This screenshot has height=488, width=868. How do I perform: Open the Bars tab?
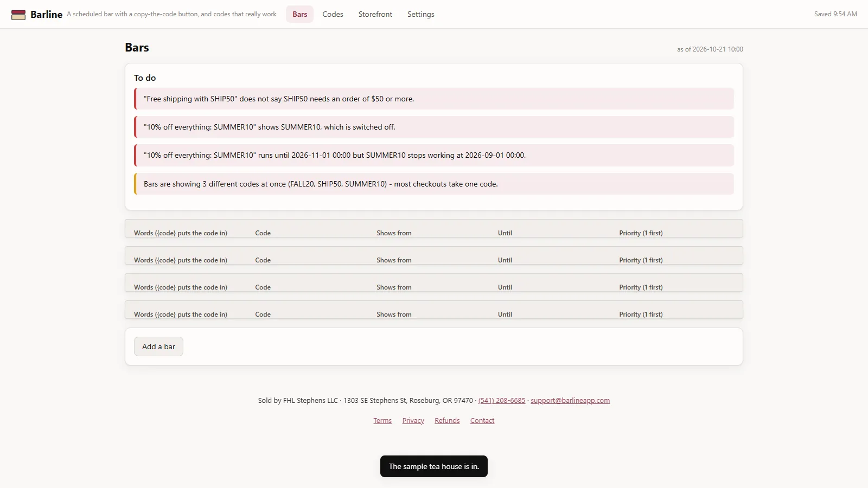point(300,14)
